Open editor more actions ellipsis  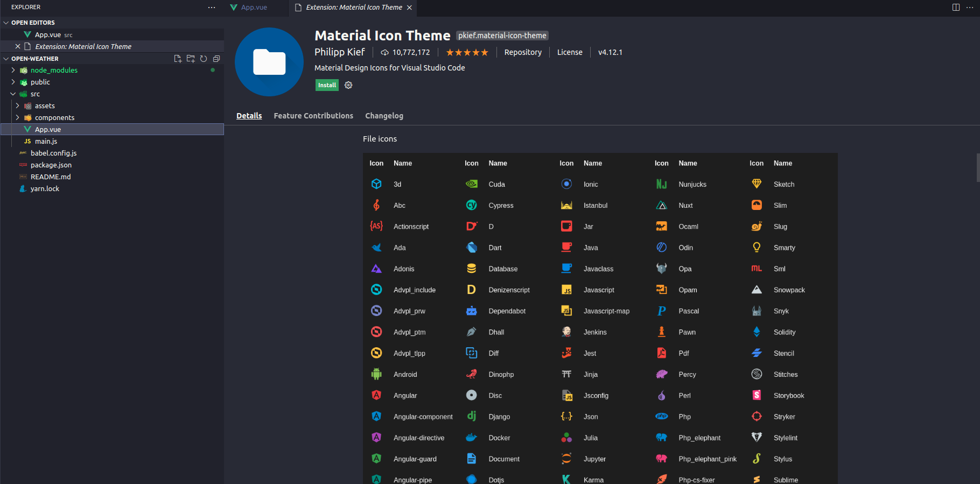tap(970, 8)
